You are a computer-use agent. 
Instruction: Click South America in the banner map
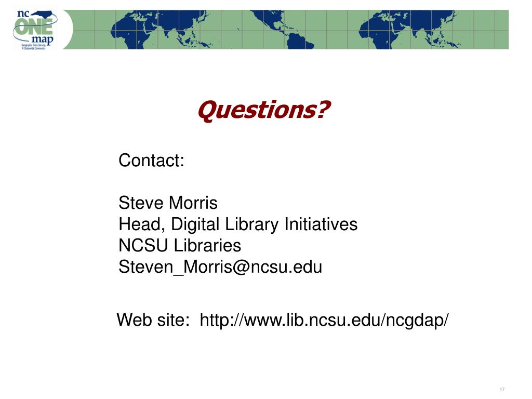(298, 41)
